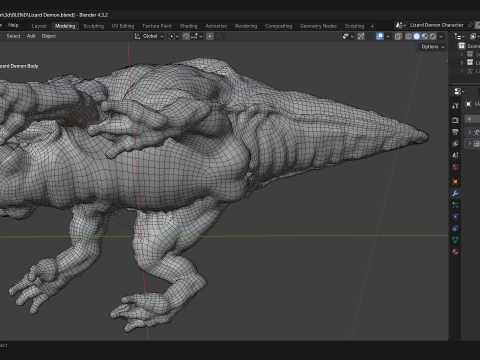Toggle viewport overlays
This screenshot has width=480, height=360.
pyautogui.click(x=380, y=36)
